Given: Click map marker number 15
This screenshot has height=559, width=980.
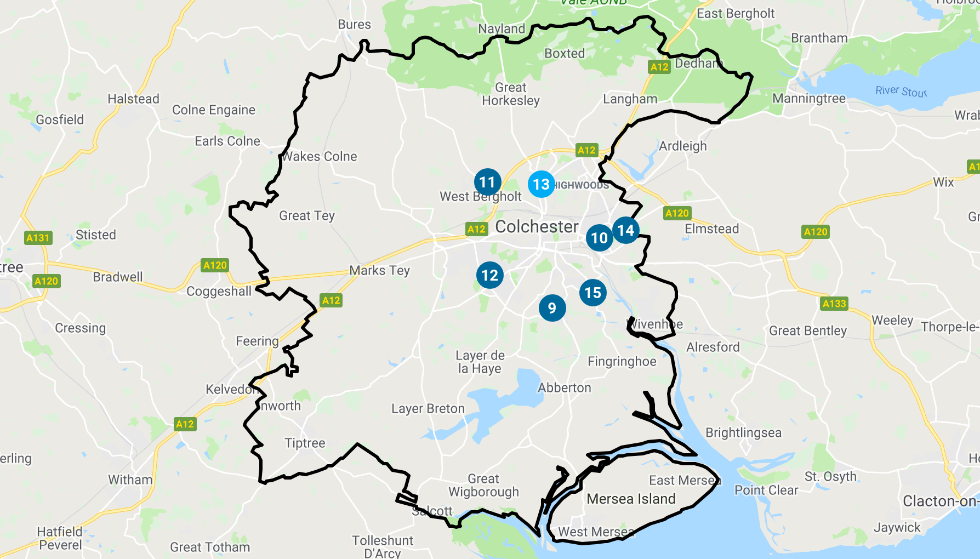Looking at the screenshot, I should click(x=592, y=293).
